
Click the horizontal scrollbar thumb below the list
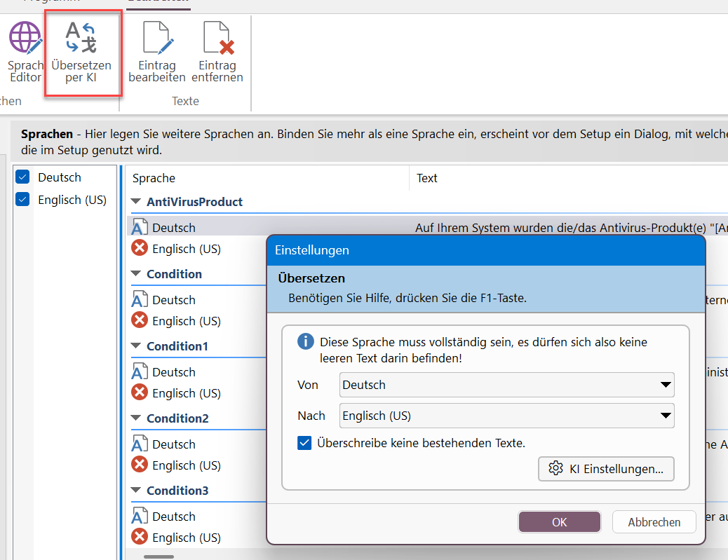[159, 556]
